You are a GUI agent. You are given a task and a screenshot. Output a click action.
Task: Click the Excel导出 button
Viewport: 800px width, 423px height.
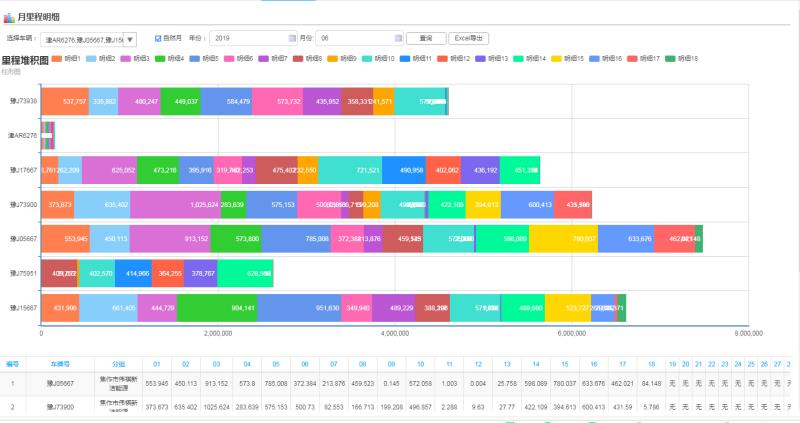[468, 38]
